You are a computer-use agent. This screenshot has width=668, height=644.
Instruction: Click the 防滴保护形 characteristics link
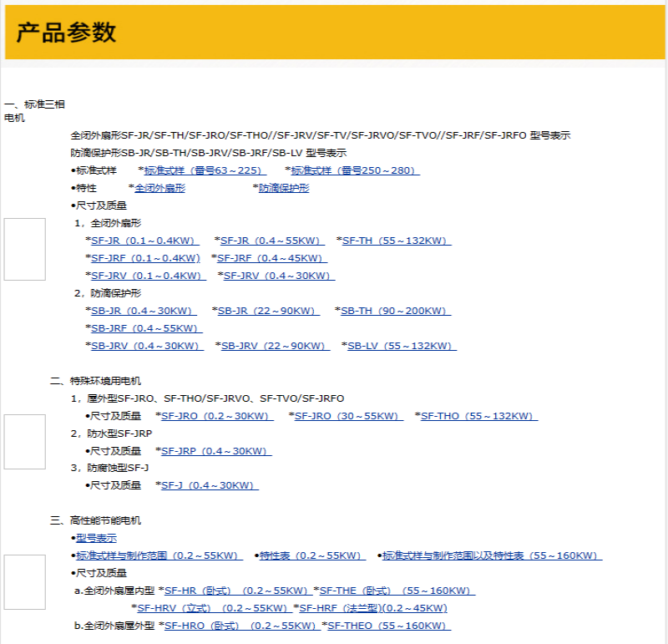click(283, 188)
